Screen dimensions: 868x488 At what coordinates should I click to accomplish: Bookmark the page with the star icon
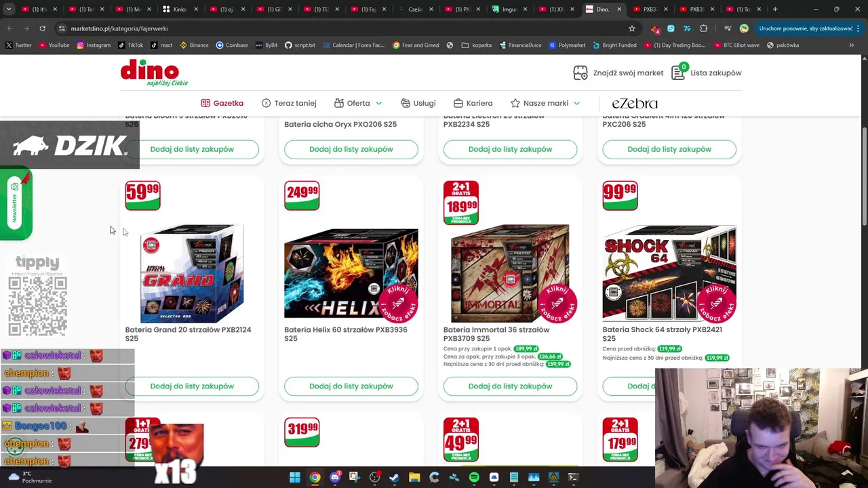click(x=631, y=28)
